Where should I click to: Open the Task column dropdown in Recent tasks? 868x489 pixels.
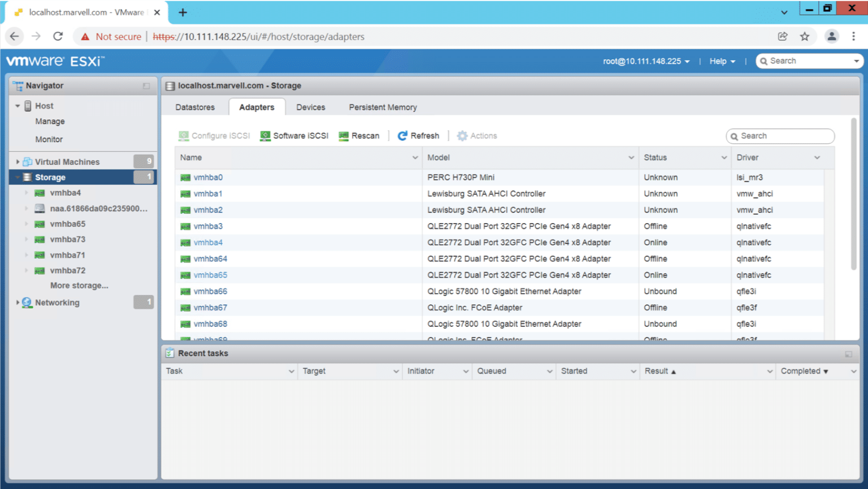pyautogui.click(x=291, y=372)
